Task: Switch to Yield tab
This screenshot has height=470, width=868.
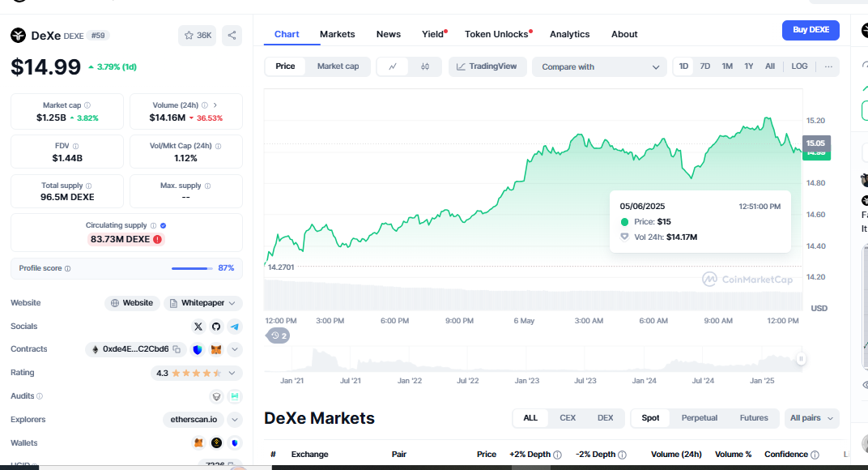Action: pos(433,34)
